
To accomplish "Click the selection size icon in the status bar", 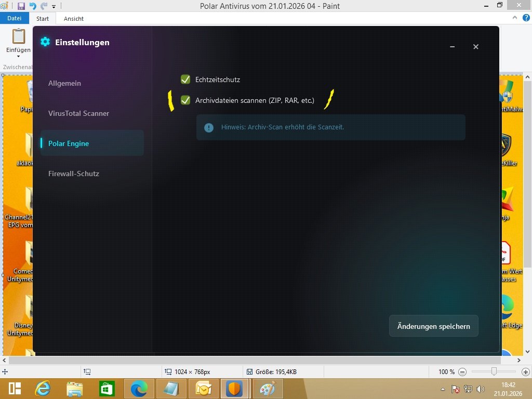I will point(87,372).
